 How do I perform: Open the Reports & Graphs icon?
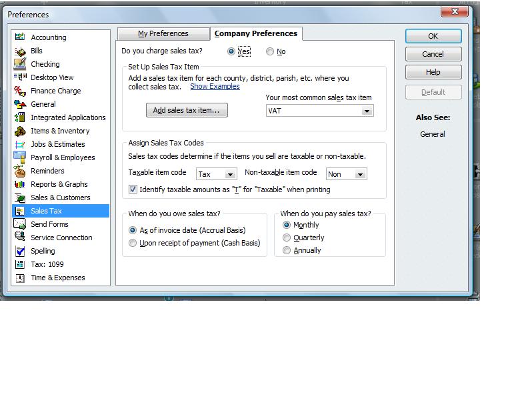[20, 184]
